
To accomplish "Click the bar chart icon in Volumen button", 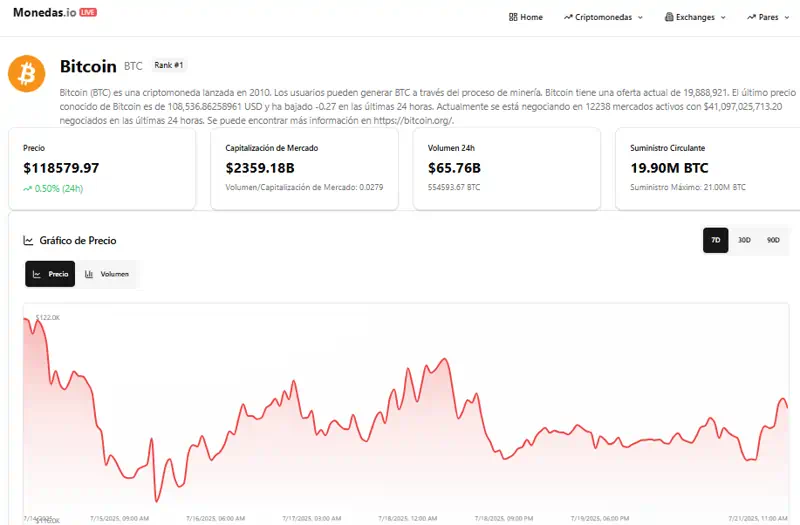I will pyautogui.click(x=89, y=274).
